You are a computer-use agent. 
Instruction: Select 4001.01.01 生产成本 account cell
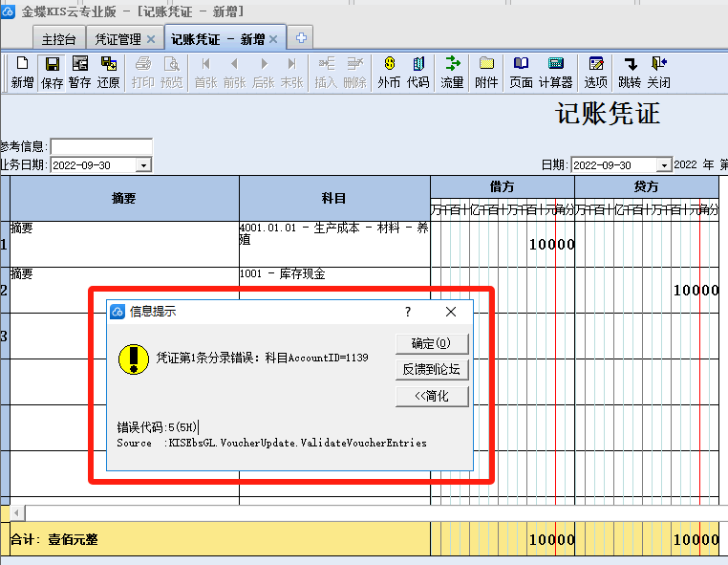pos(334,244)
